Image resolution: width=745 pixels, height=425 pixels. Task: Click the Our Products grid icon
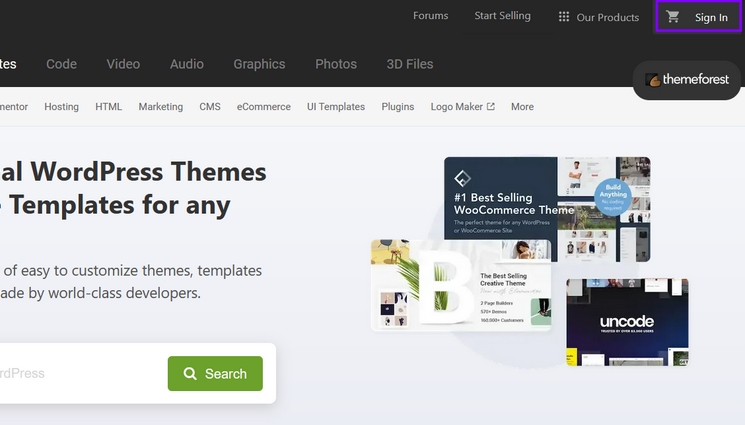(x=564, y=17)
